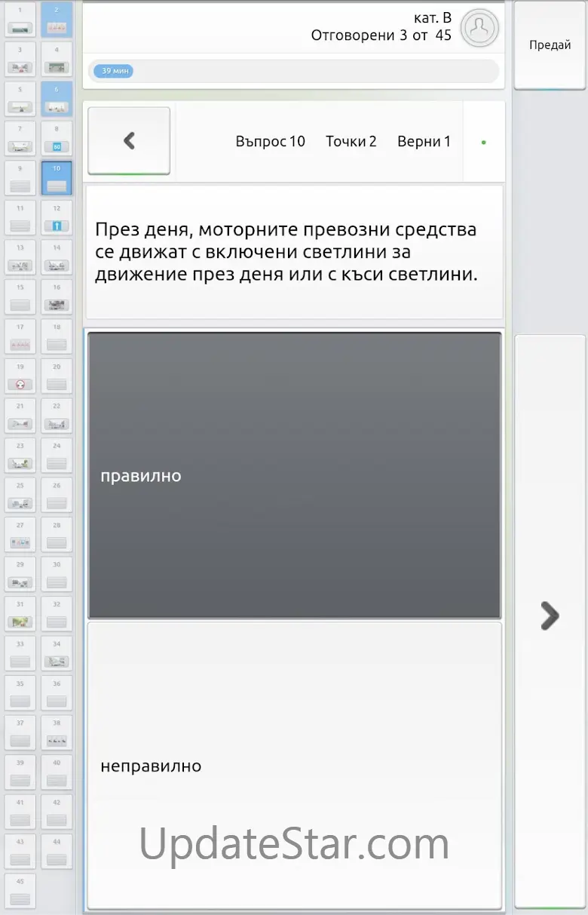This screenshot has height=915, width=588.
Task: Open question 2 thumbnail
Action: point(57,20)
